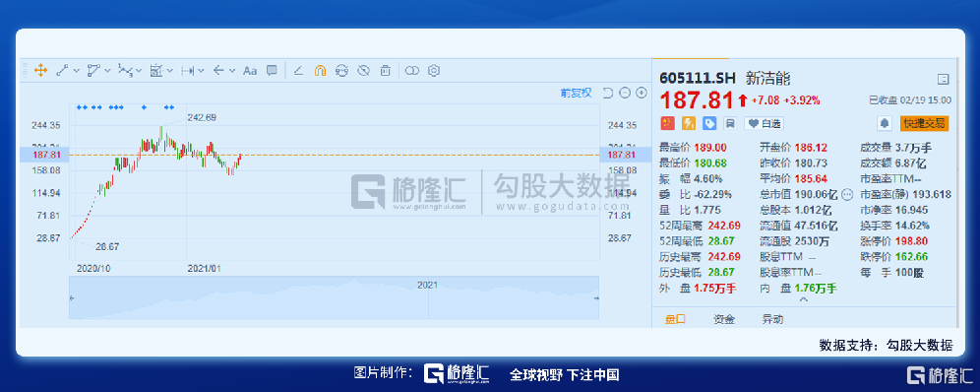Select the calculator measurement tool
The height and width of the screenshot is (392, 980).
click(156, 71)
